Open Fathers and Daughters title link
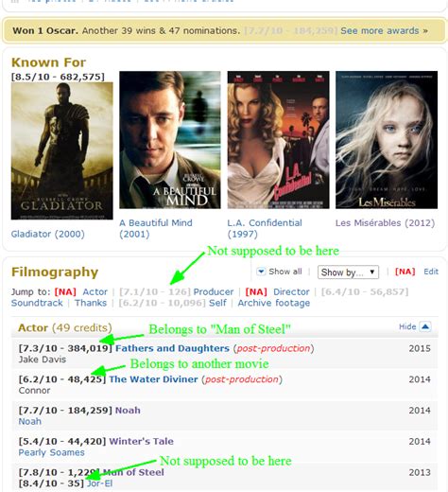448x492 pixels. (172, 348)
